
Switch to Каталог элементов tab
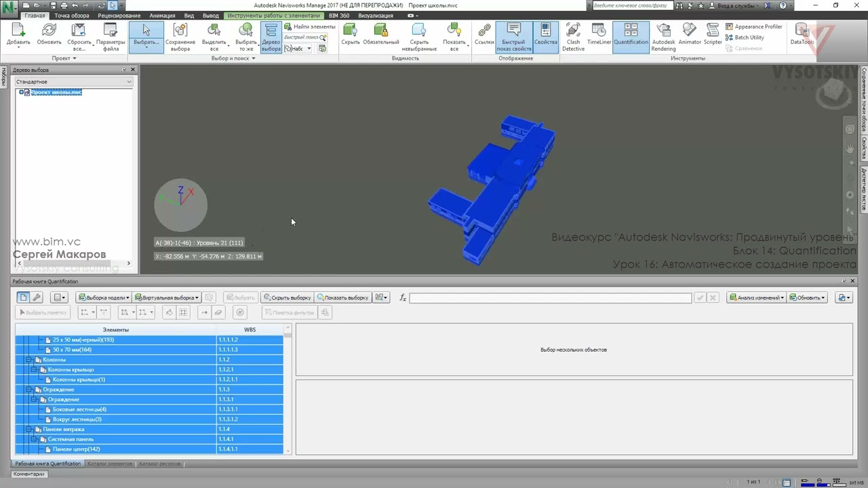point(110,464)
